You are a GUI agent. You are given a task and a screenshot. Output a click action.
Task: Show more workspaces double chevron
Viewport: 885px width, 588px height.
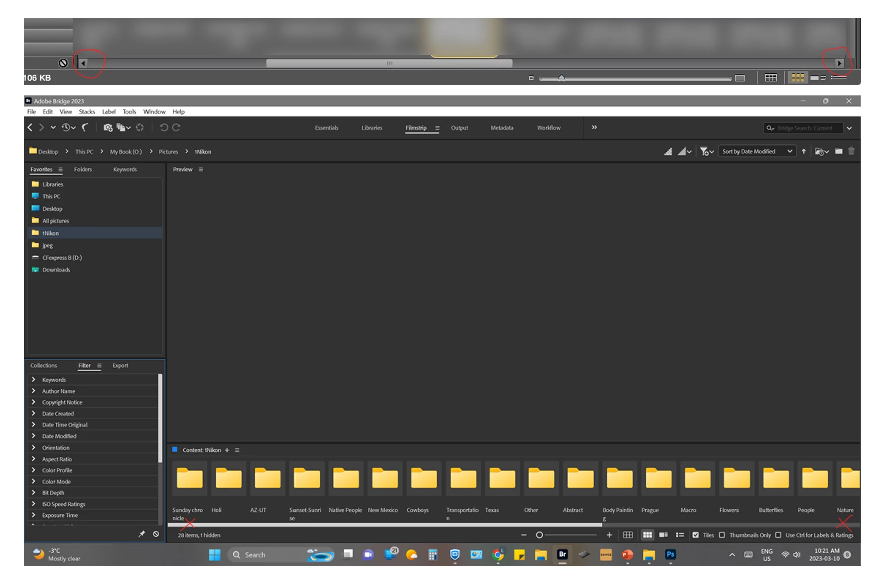(x=594, y=128)
